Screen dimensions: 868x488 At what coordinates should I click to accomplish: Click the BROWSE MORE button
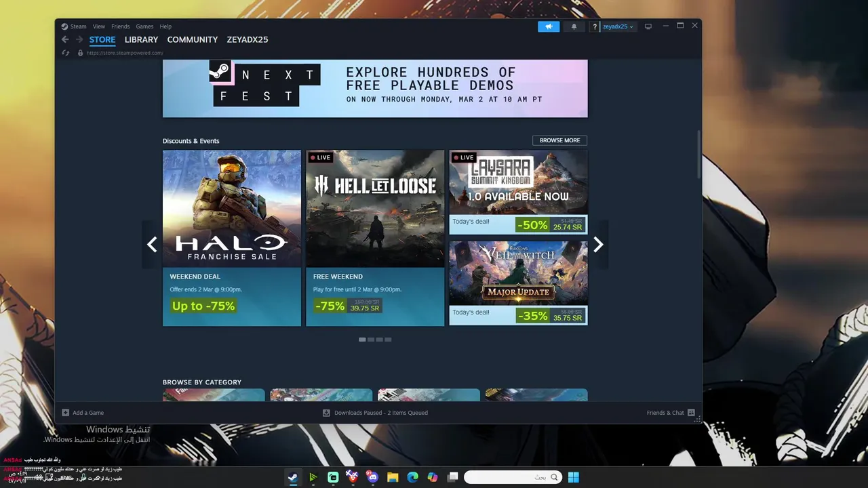(559, 140)
